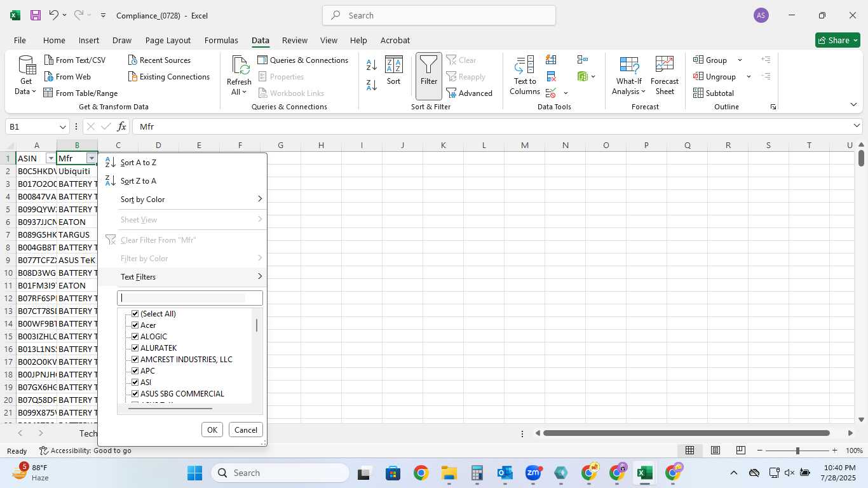
Task: Expand the Data Validation dropdown arrow
Action: tap(566, 93)
